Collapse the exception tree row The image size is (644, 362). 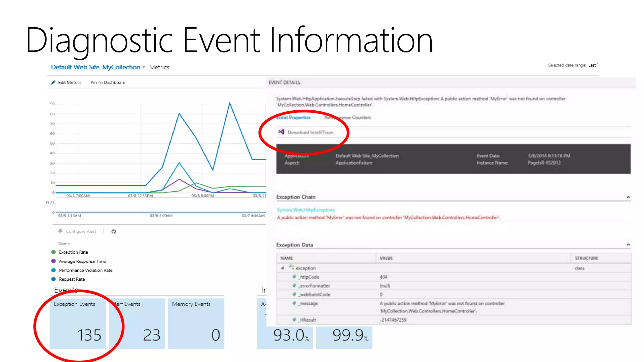282,268
